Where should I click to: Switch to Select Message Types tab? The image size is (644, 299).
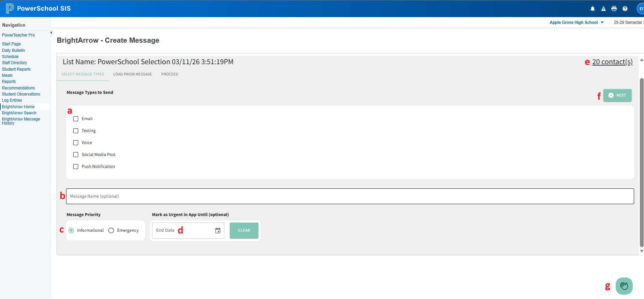(83, 74)
